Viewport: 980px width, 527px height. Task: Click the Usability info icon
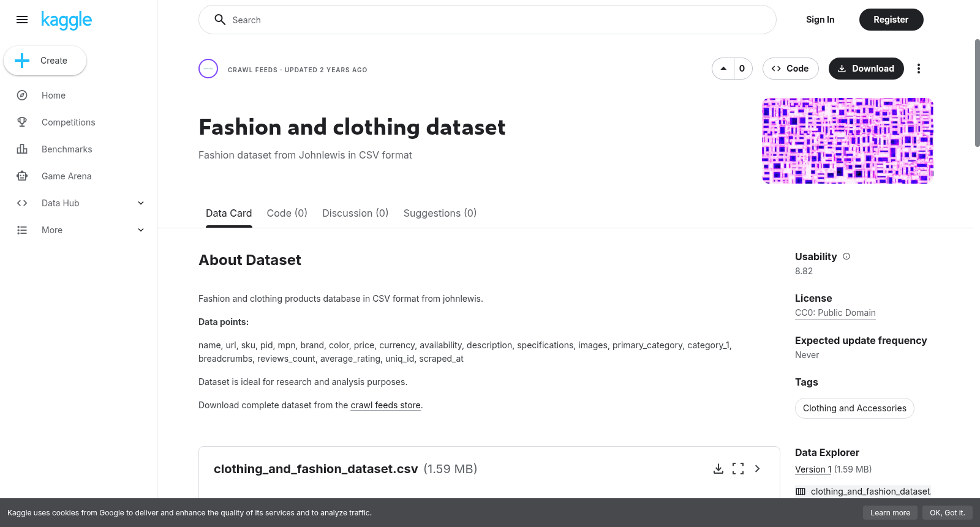[x=846, y=256]
